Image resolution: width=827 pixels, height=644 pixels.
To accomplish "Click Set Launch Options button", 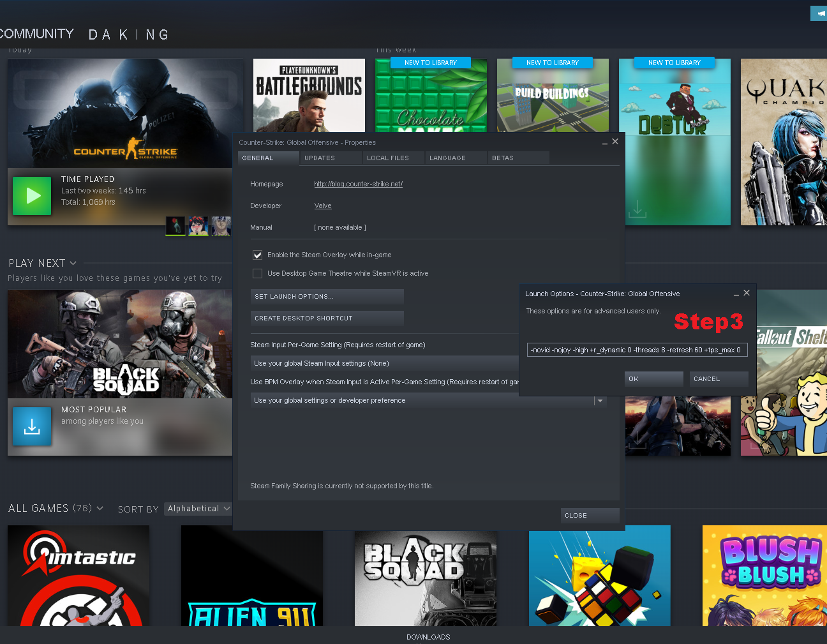I will [327, 297].
